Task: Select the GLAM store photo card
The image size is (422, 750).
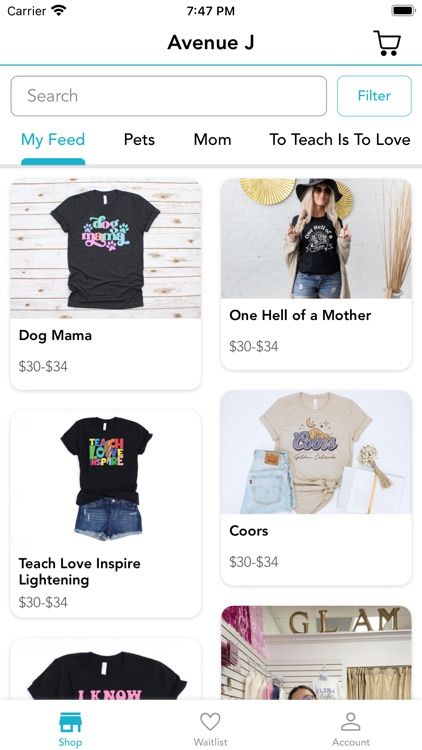Action: (x=316, y=653)
